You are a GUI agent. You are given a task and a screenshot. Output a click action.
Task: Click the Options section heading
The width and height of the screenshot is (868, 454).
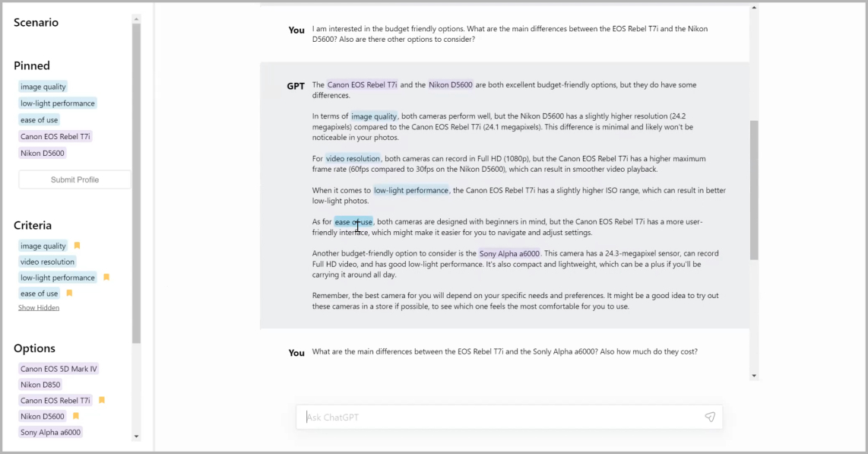tap(34, 348)
